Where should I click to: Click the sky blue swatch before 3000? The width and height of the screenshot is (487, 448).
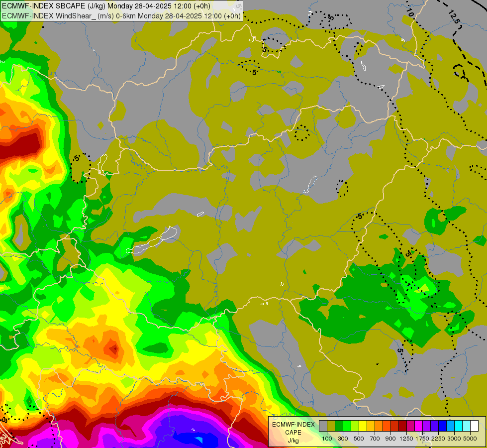click(x=450, y=426)
